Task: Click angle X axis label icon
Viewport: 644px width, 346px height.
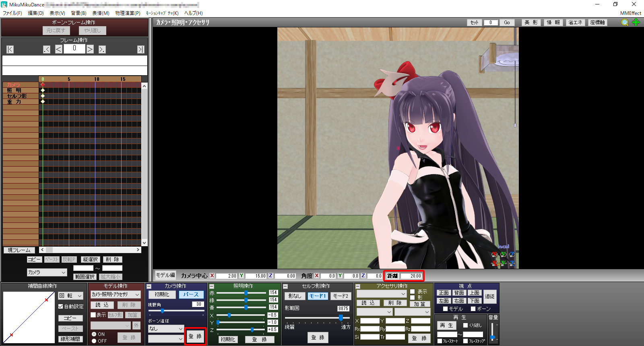Action: point(317,276)
